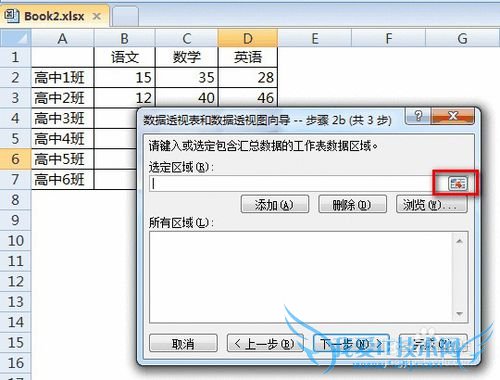Select row 2 header
The image size is (500, 380).
click(15, 78)
